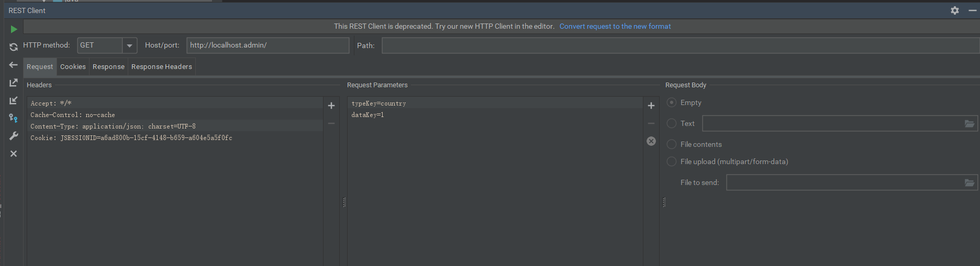Click splitter handle before Request Body
Image resolution: width=980 pixels, height=266 pixels.
[x=664, y=202]
